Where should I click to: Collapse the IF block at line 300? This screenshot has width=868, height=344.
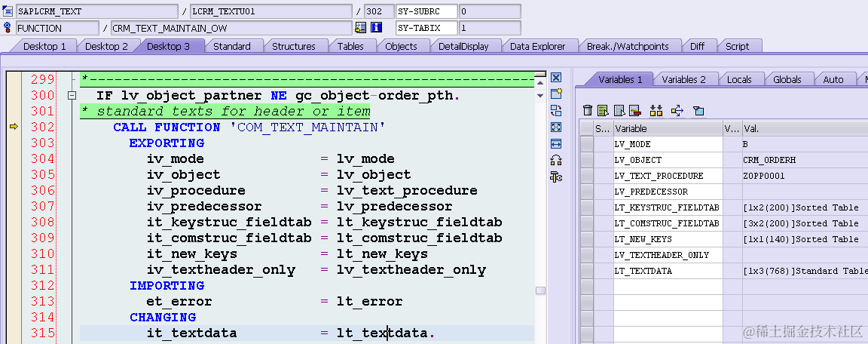click(x=72, y=95)
